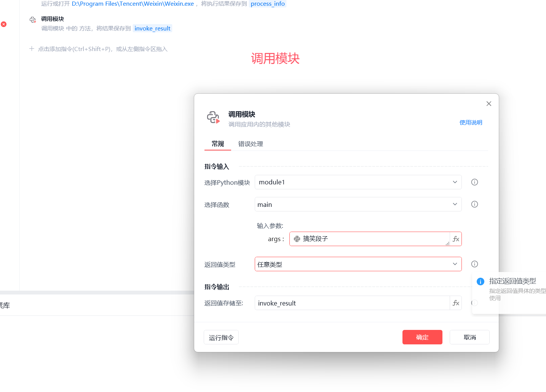This screenshot has width=546, height=392.
Task: Click the Weixin.exe path in the step
Action: click(x=133, y=4)
